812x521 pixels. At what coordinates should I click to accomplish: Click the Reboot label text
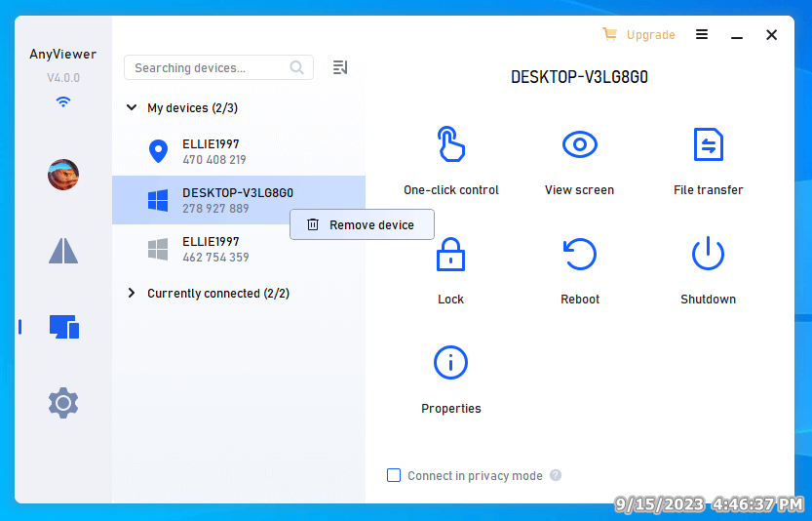[x=580, y=300]
